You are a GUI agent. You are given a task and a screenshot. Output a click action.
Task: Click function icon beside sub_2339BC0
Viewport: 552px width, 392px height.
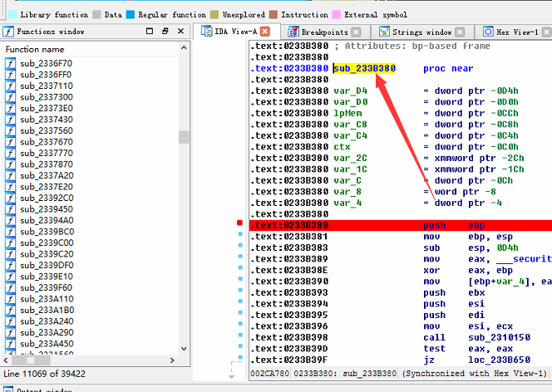click(11, 232)
